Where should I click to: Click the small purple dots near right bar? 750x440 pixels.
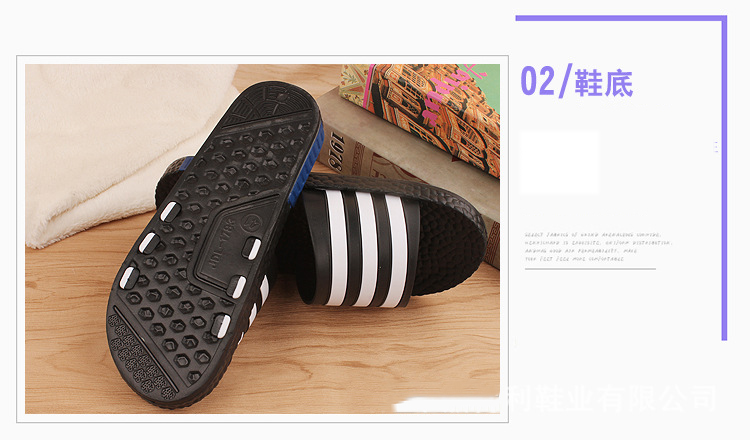click(x=716, y=147)
